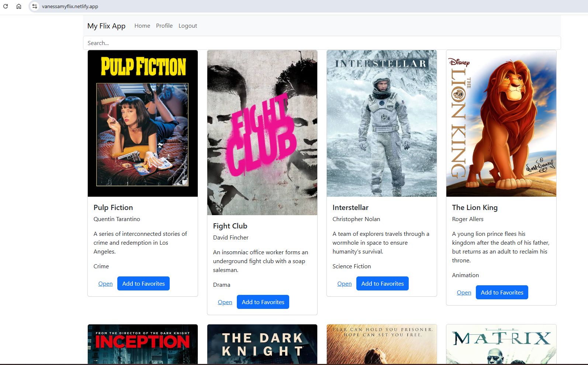Screen dimensions: 588x365
Task: Open the Fight Club movie details
Action: pos(225,302)
